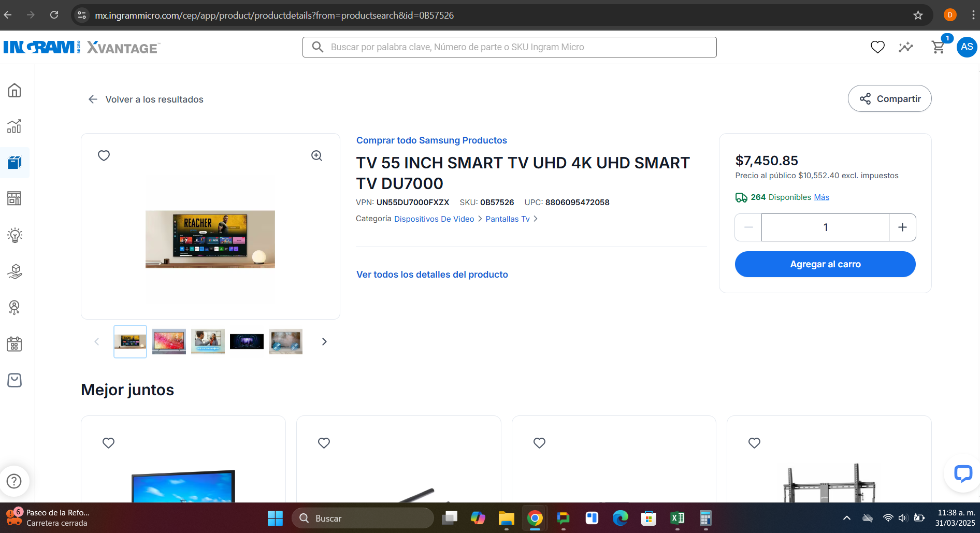Increase quantity with plus button
980x533 pixels.
(902, 227)
